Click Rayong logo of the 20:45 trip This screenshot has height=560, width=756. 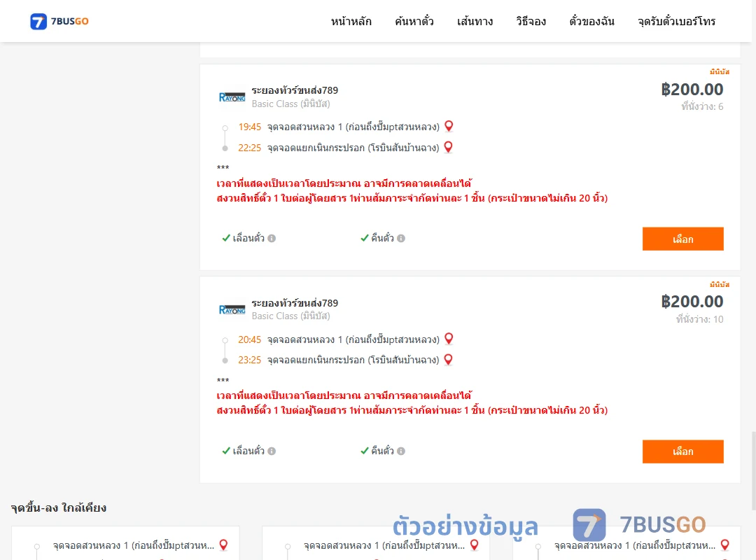[232, 309]
